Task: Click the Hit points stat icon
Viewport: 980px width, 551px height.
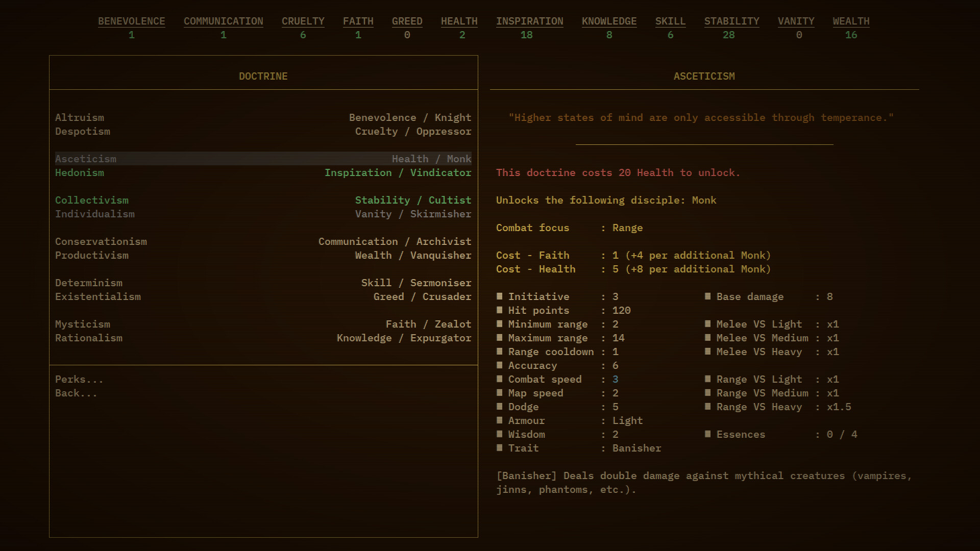Action: coord(499,310)
